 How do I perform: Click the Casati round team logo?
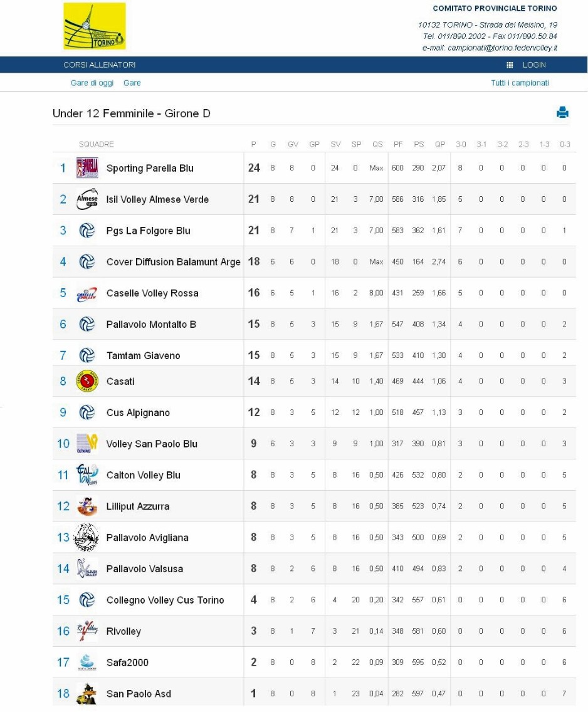pyautogui.click(x=87, y=381)
